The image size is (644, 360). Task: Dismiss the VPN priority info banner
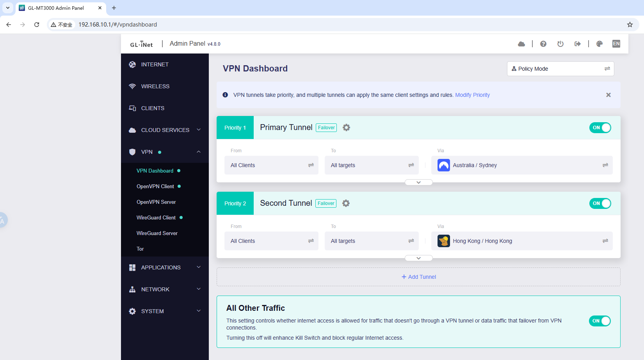608,95
